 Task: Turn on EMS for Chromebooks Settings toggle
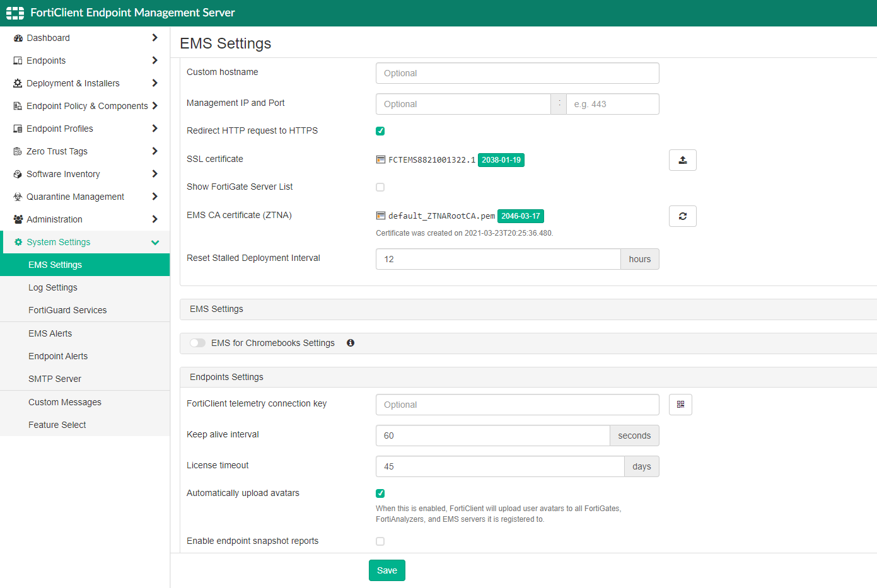click(x=197, y=343)
